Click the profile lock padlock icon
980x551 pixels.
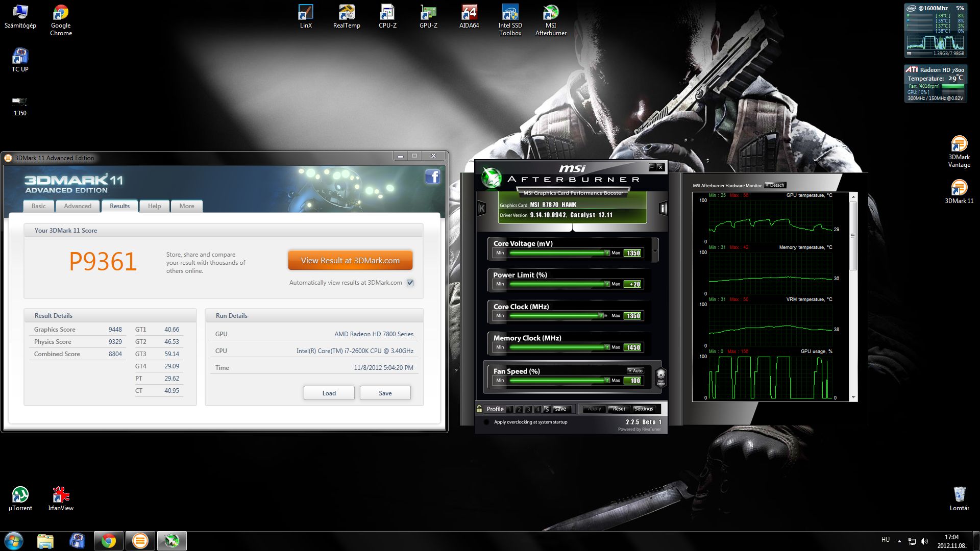479,409
